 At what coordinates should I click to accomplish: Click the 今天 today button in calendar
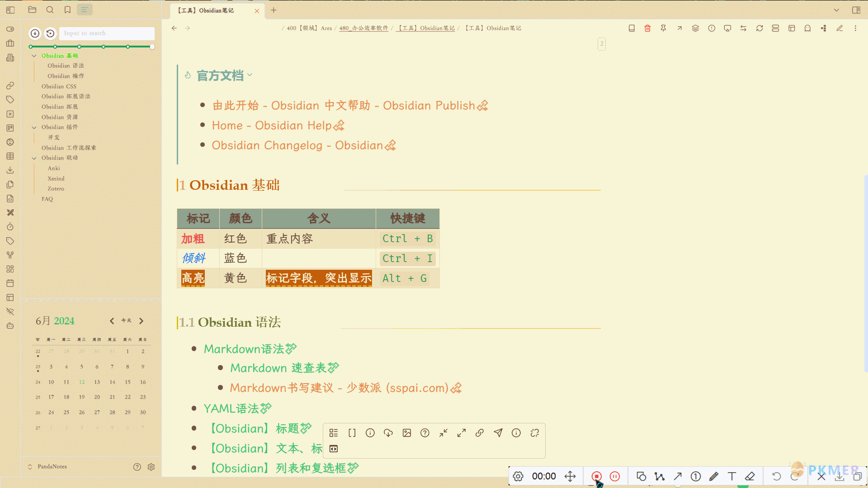pyautogui.click(x=126, y=321)
